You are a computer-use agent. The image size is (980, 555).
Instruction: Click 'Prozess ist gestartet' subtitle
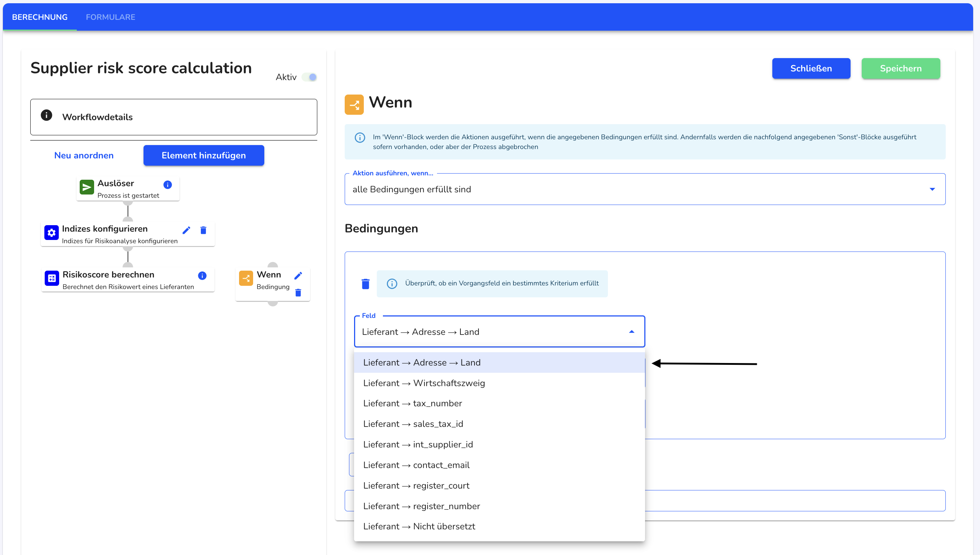[x=128, y=196]
